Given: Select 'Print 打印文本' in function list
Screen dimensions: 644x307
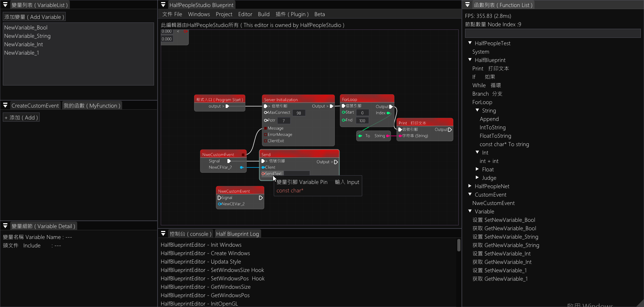Looking at the screenshot, I should click(490, 68).
